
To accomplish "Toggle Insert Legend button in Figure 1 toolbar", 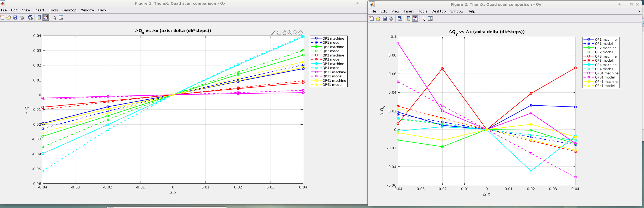I will point(46,18).
